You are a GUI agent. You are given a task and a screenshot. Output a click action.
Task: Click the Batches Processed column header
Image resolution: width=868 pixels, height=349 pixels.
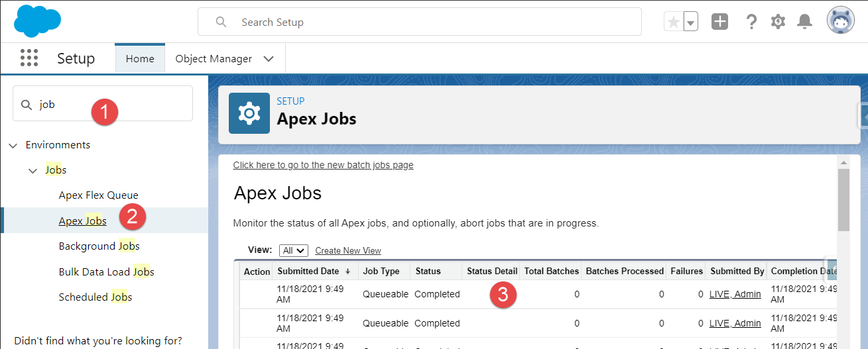[x=625, y=271]
